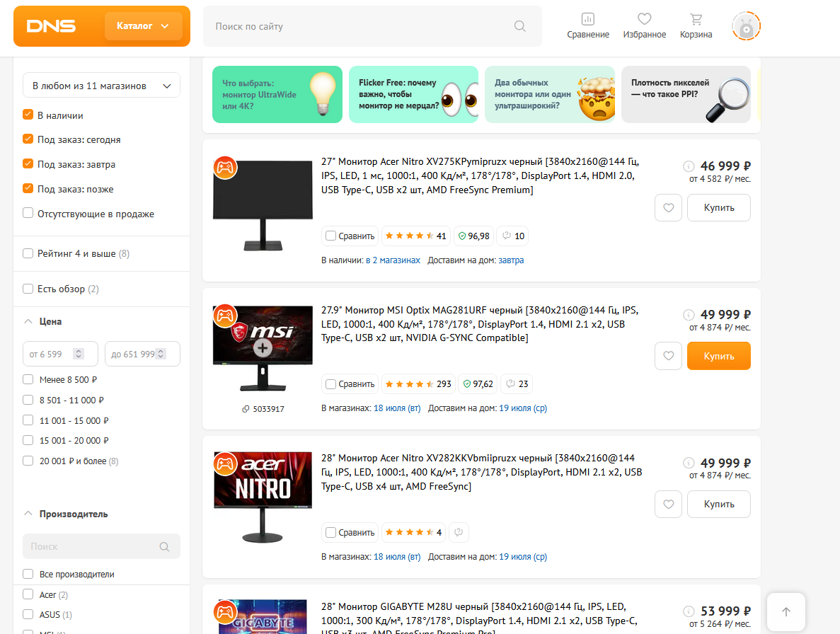Click scroll-to-top arrow button
This screenshot has height=634, width=840.
tap(786, 612)
